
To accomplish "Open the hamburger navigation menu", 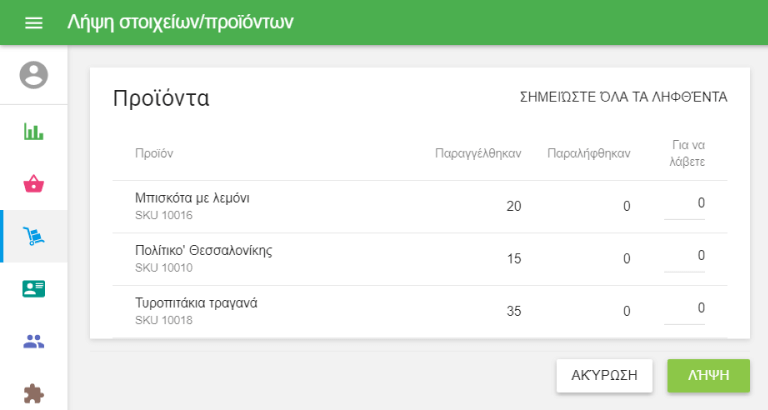I will pyautogui.click(x=34, y=22).
